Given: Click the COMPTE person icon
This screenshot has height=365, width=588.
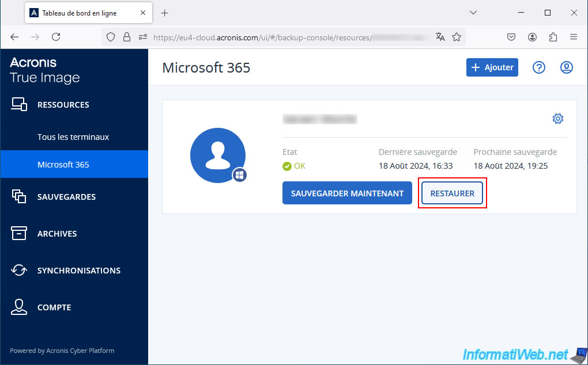Looking at the screenshot, I should point(19,307).
